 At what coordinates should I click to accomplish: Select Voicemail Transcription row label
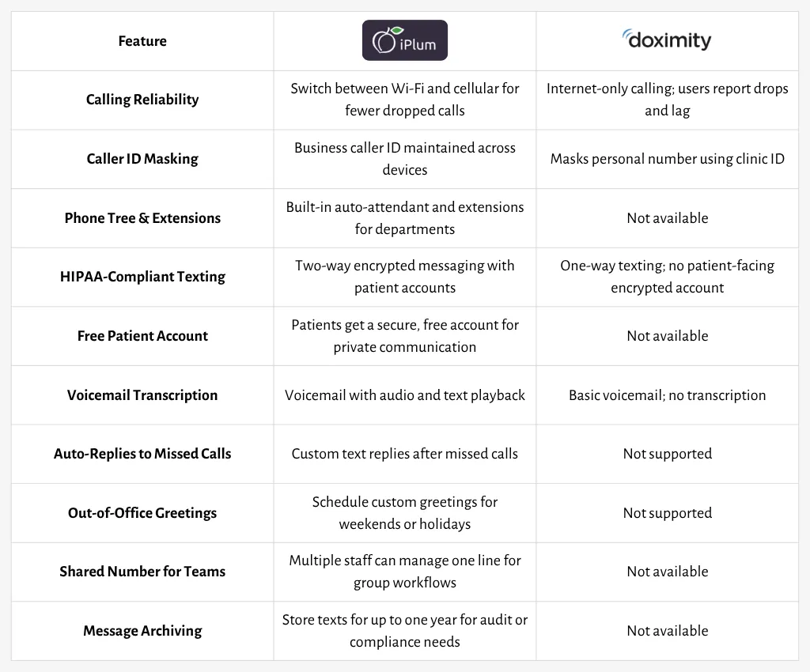tap(142, 395)
